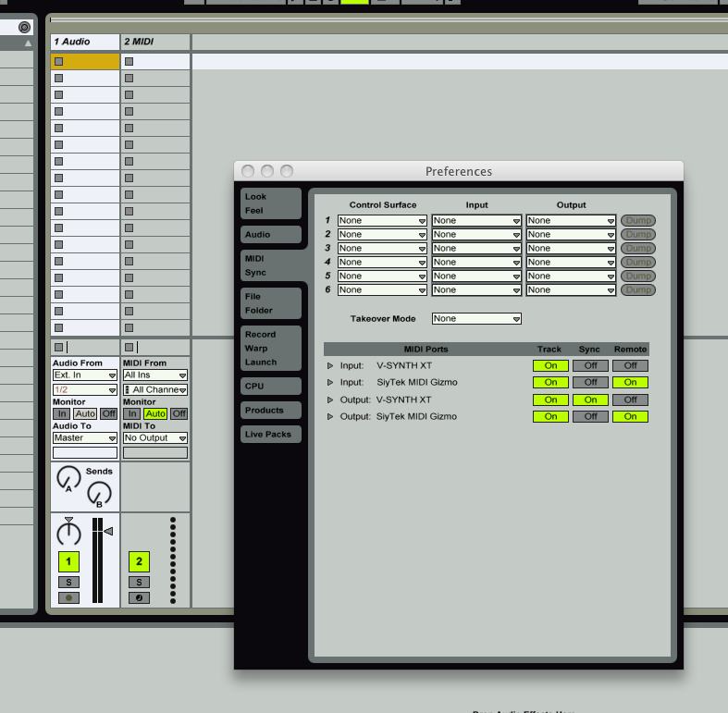Image resolution: width=728 pixels, height=713 pixels.
Task: Toggle Track for Output SiyTek MIDI Gizmo
Action: [550, 416]
